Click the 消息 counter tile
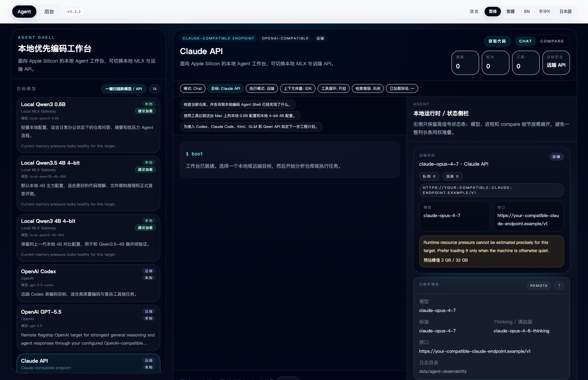The image size is (588, 380). pyautogui.click(x=465, y=63)
